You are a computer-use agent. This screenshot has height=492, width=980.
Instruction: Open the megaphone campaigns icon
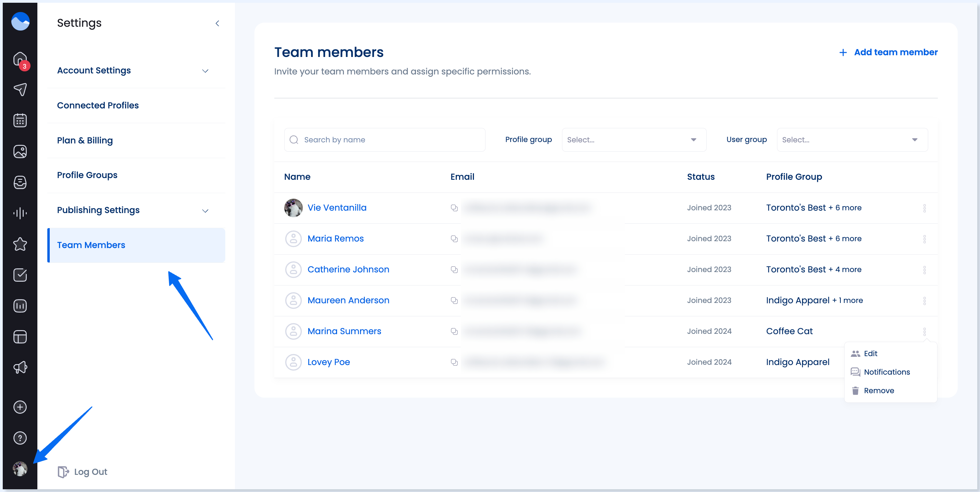tap(20, 367)
